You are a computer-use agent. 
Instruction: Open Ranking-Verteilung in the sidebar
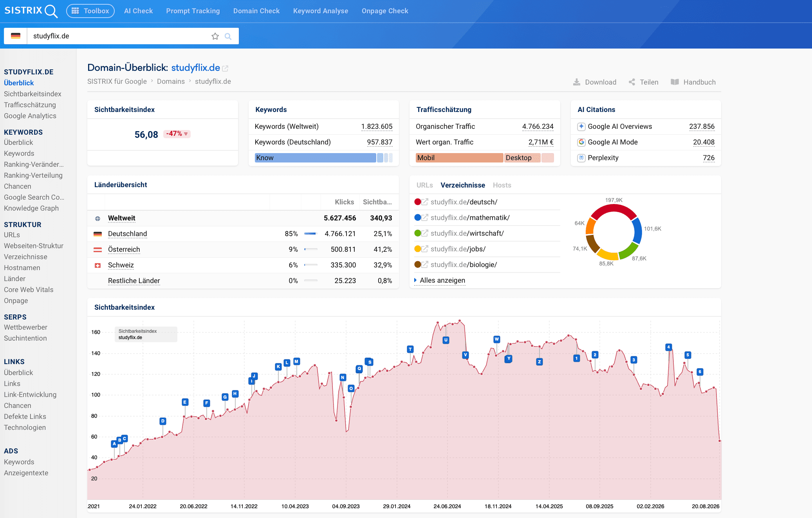pyautogui.click(x=33, y=175)
